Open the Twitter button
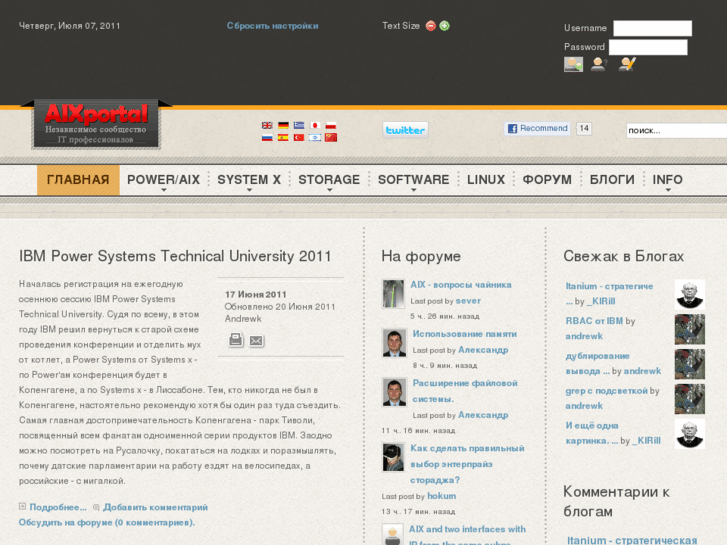The image size is (727, 545). (x=405, y=130)
